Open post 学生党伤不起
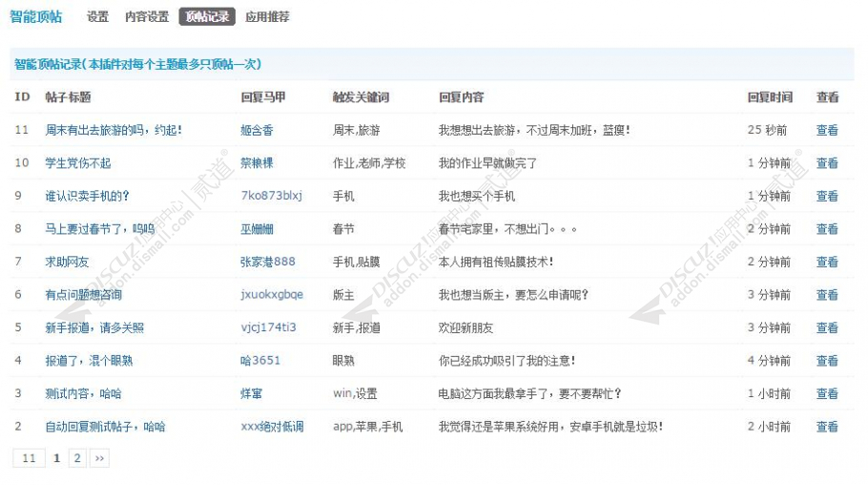The height and width of the screenshot is (485, 868). (x=78, y=163)
